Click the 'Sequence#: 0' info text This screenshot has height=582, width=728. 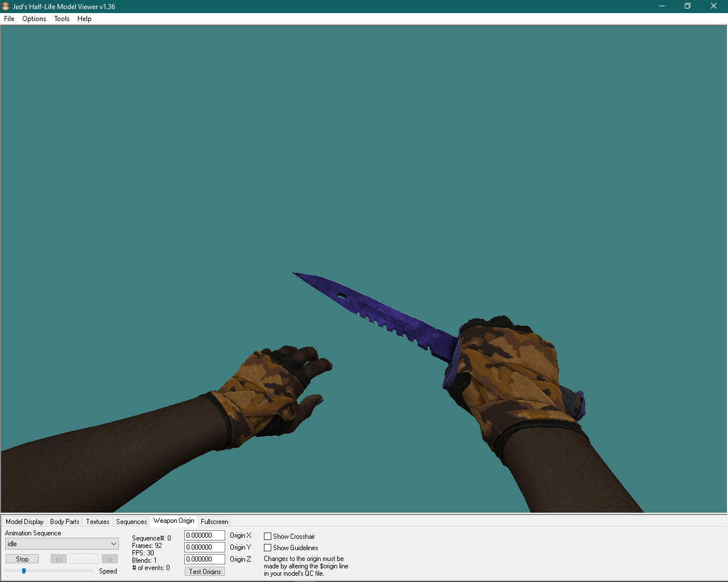151,538
